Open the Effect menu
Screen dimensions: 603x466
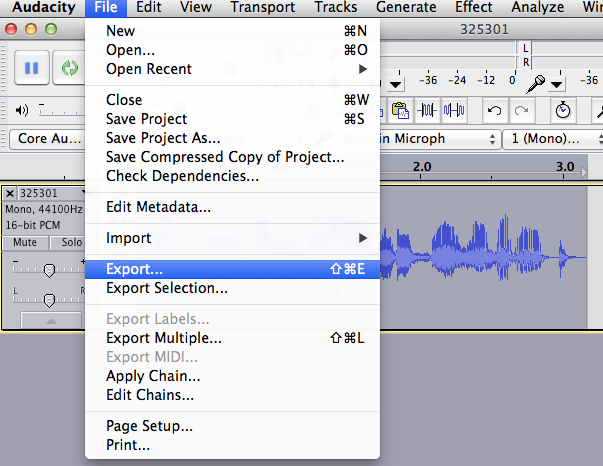(x=473, y=7)
